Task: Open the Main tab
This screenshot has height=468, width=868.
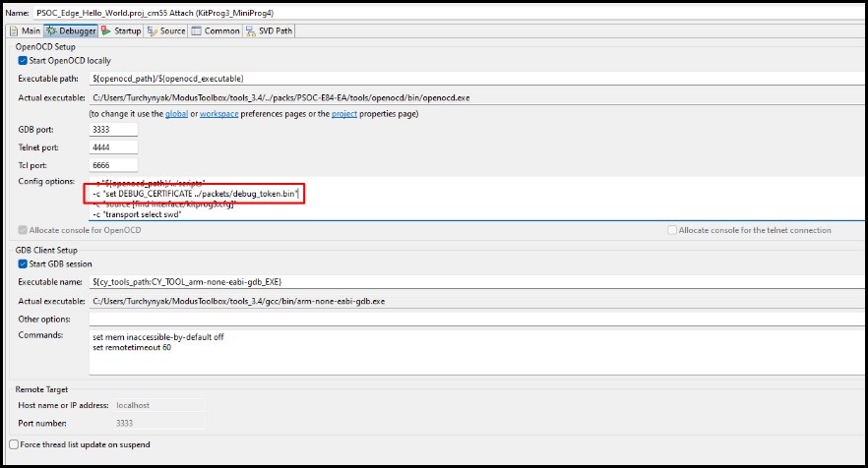Action: (x=27, y=30)
